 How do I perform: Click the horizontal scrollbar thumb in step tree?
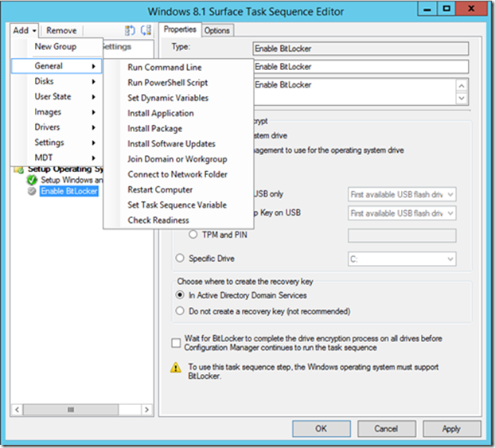[x=71, y=410]
